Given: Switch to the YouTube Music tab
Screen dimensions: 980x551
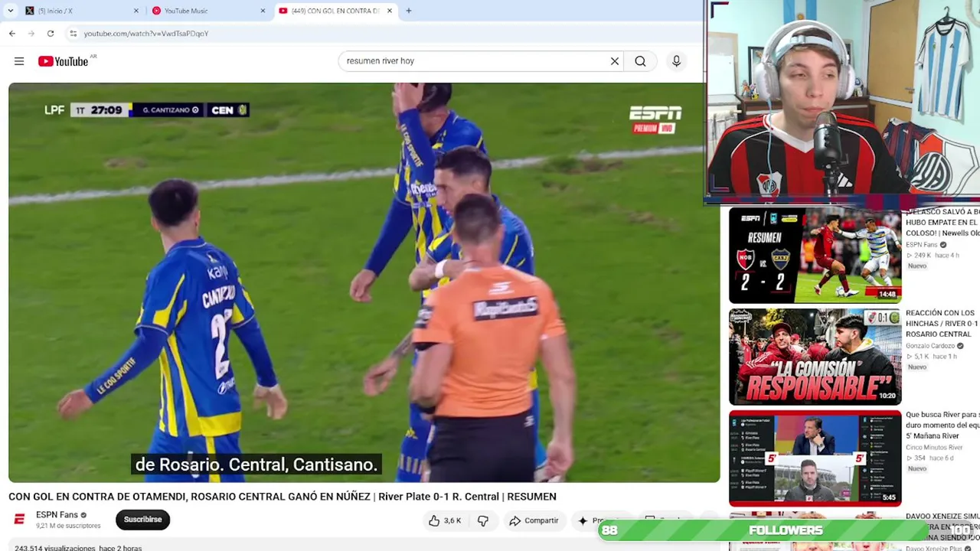Looking at the screenshot, I should click(x=207, y=11).
